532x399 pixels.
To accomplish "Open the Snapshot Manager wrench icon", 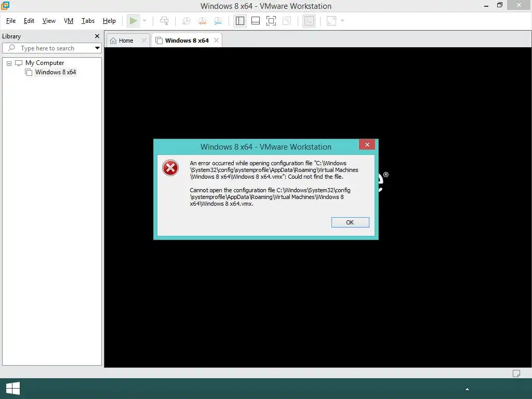I will pyautogui.click(x=218, y=21).
